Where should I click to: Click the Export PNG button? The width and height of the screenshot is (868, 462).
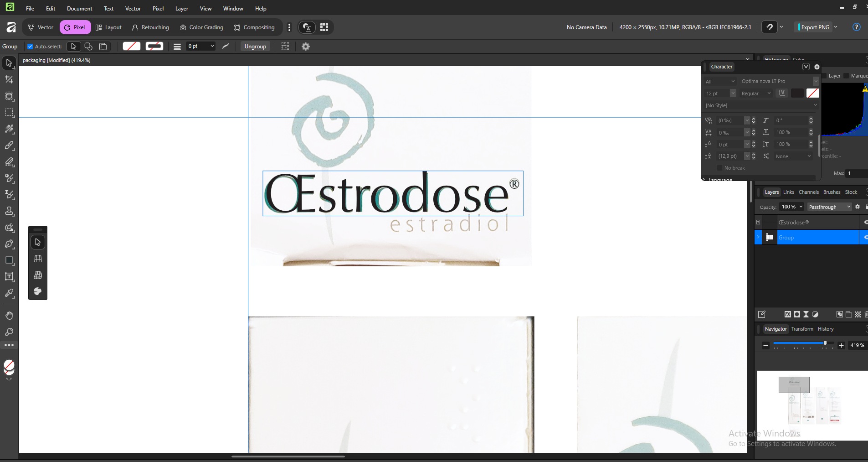(815, 27)
